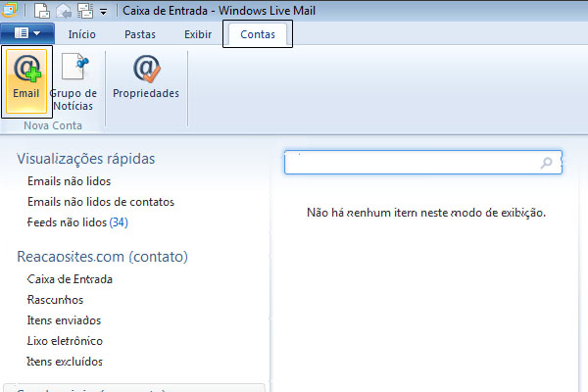Select the Caixa de Entrada folder
This screenshot has height=392, width=588.
(x=70, y=279)
